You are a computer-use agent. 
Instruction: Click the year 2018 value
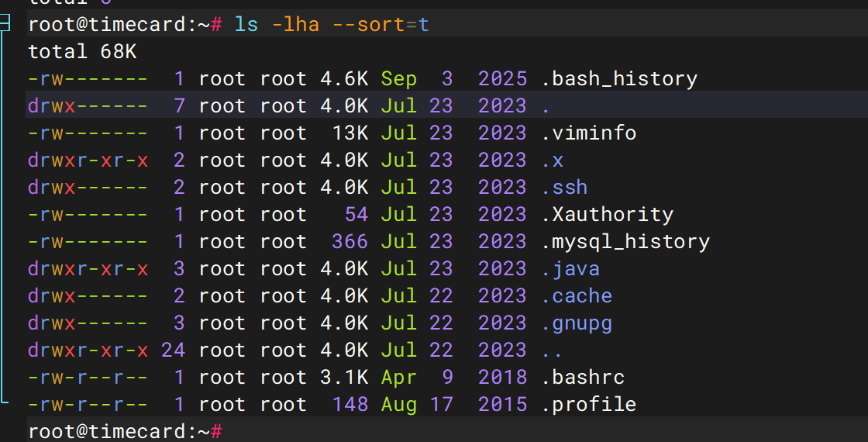pyautogui.click(x=502, y=377)
